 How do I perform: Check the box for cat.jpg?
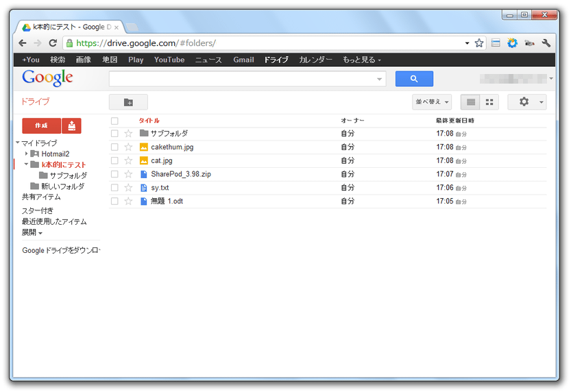coord(114,160)
